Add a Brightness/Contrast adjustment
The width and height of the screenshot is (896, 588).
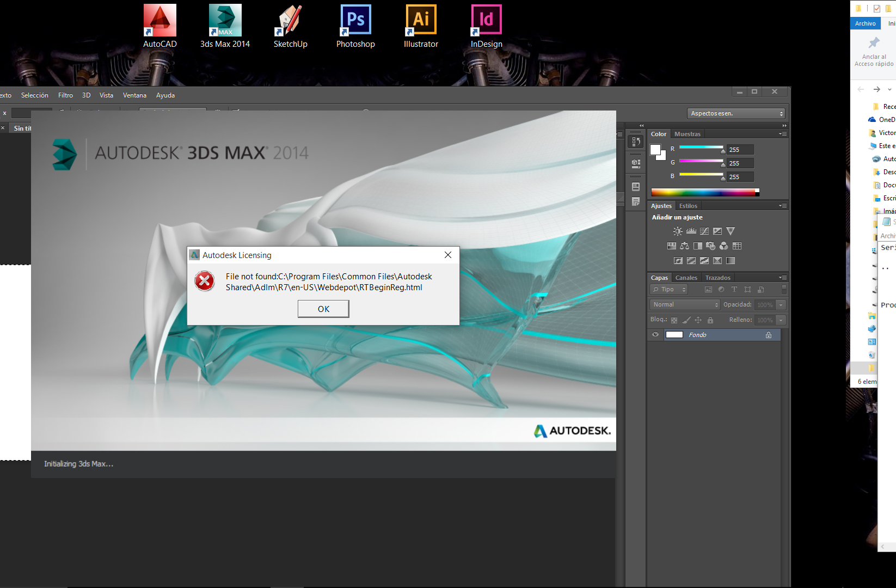point(678,231)
